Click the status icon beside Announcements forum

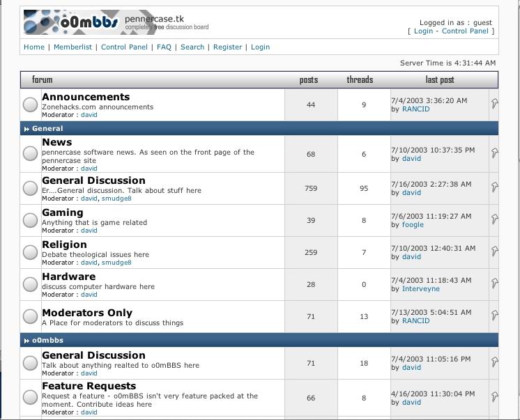tap(30, 105)
